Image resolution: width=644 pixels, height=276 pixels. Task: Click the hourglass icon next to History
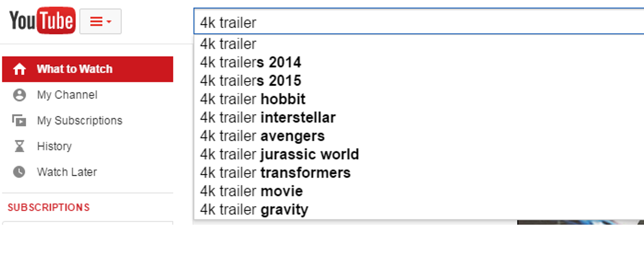pyautogui.click(x=19, y=146)
